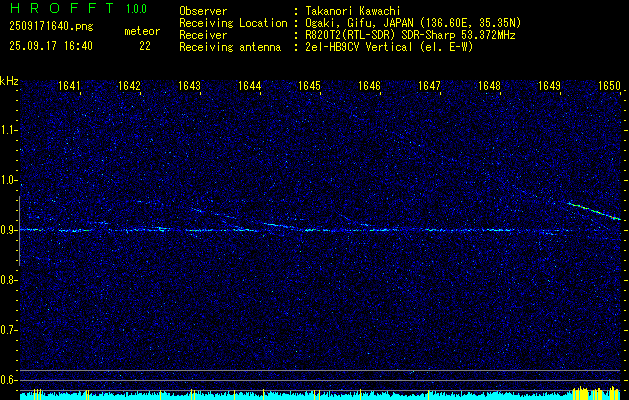Screen dimensions: 629x400
Task: Click the kHz axis unit label
Action: (9, 81)
